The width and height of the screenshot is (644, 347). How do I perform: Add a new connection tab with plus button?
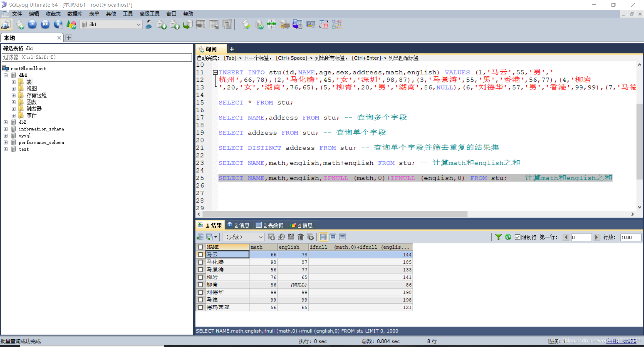pyautogui.click(x=69, y=38)
